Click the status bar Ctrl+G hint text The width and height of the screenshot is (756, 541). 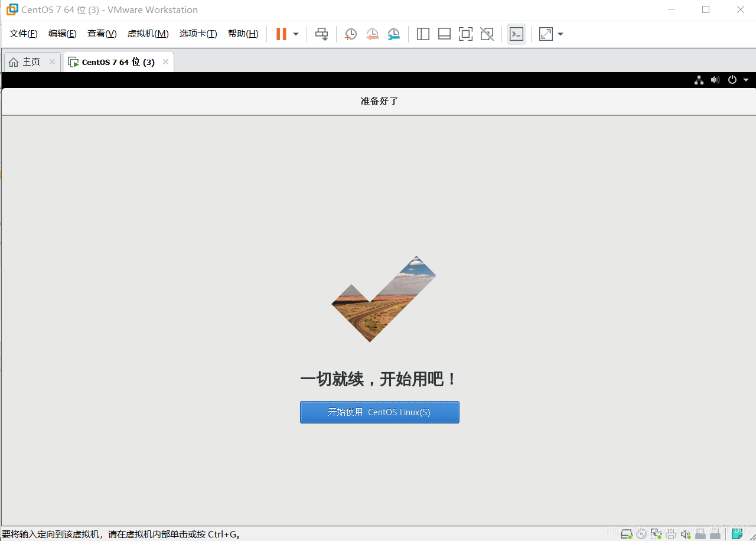click(122, 535)
